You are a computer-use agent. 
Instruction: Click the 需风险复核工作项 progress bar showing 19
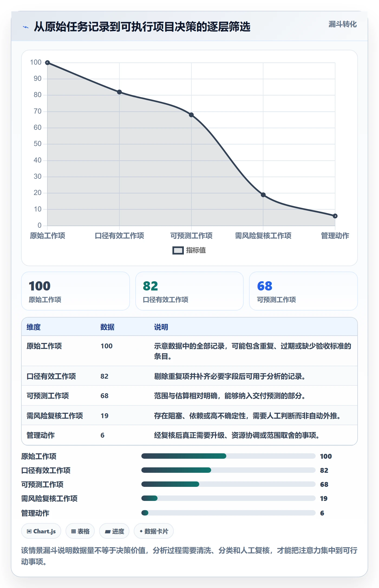click(228, 498)
